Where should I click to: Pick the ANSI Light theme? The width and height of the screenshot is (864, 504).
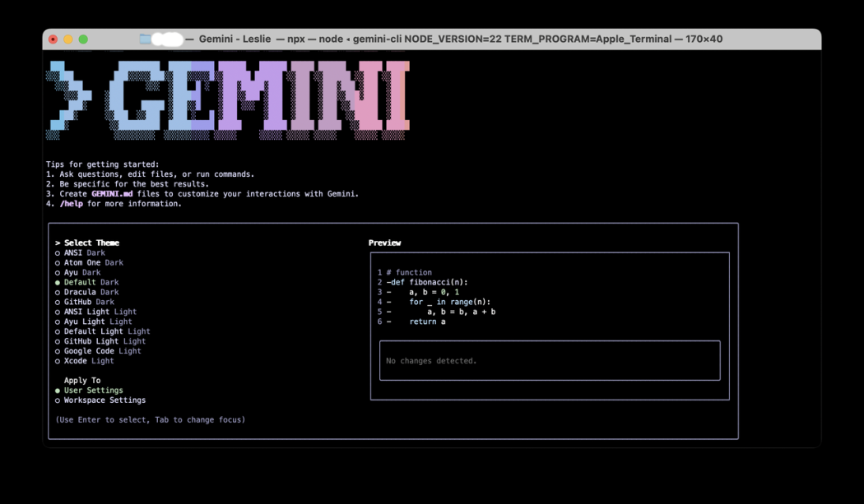coord(100,312)
